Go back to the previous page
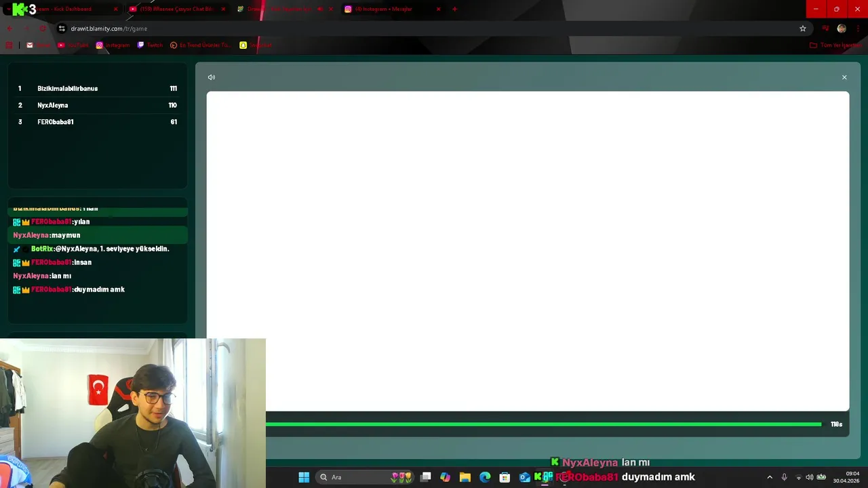 tap(9, 28)
